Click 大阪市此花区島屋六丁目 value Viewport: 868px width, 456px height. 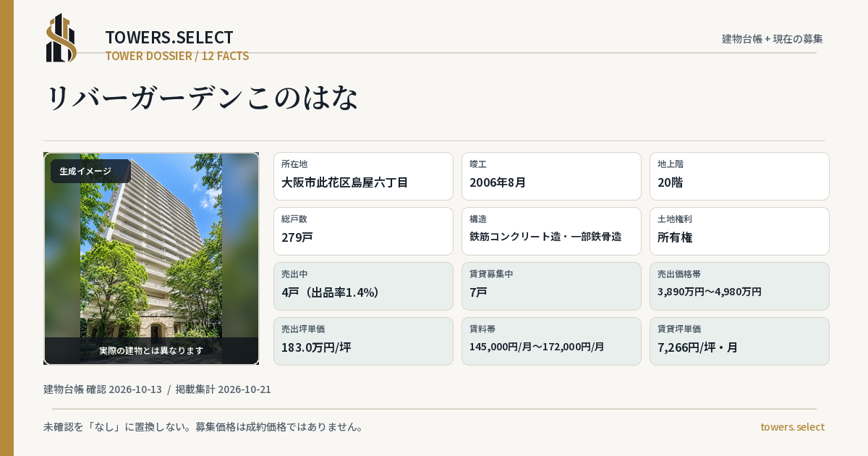coord(344,182)
